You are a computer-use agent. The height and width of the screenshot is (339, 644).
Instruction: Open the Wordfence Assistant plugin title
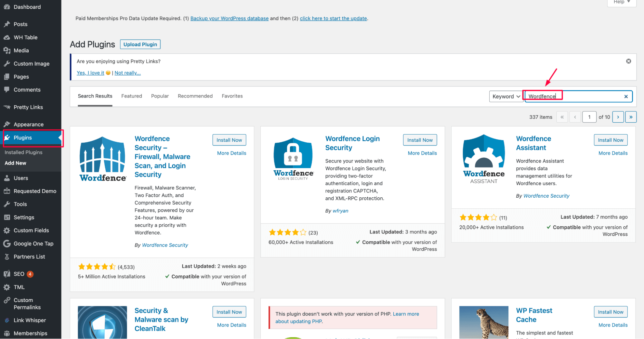(x=533, y=143)
